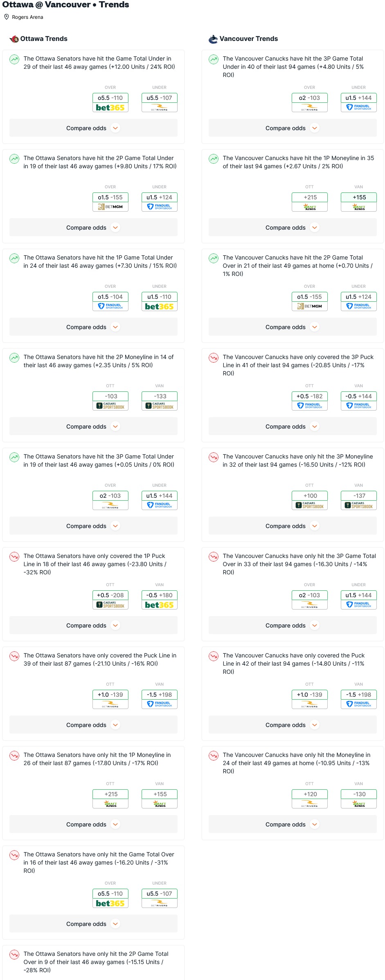
Task: Click red downtrend icon beside Ottawa 1P Puck Line trend
Action: tap(14, 557)
